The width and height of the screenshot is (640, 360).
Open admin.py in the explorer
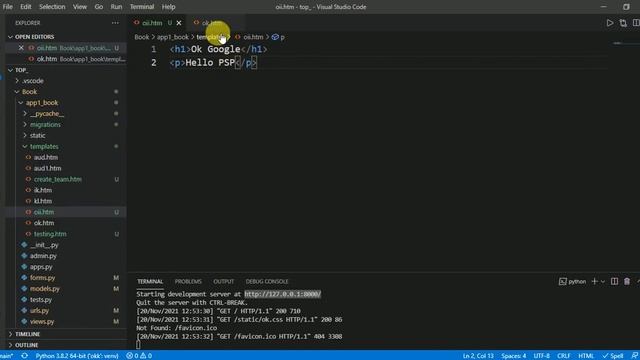43,256
